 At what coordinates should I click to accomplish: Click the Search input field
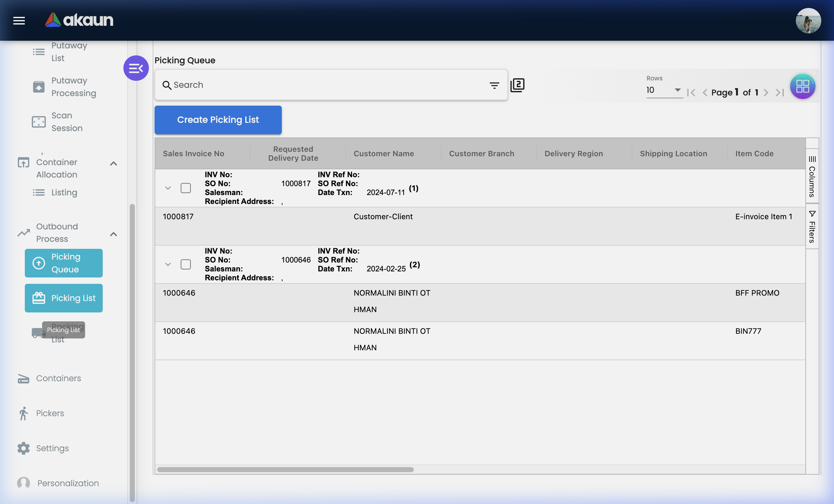click(x=325, y=85)
